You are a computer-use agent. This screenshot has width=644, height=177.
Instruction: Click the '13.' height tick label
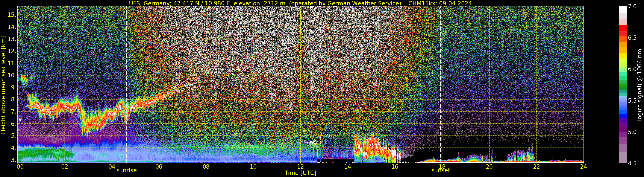click(x=12, y=39)
